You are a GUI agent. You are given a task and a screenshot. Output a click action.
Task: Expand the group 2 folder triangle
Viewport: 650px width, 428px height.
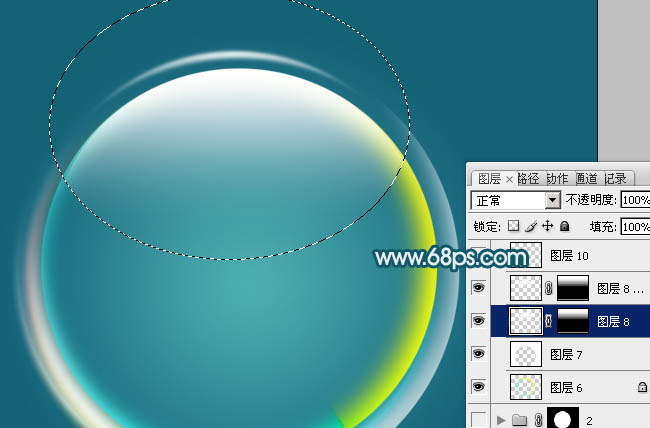[x=501, y=420]
